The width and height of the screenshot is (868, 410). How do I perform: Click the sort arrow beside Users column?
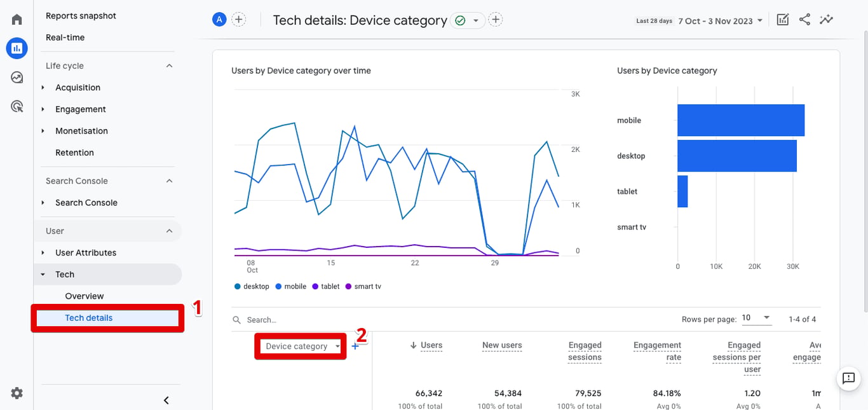point(414,345)
